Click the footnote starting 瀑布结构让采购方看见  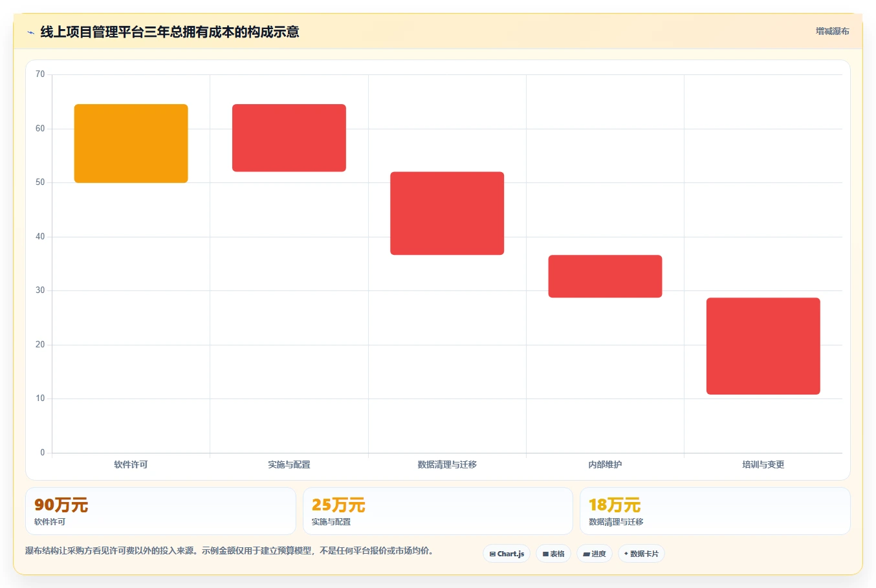[230, 551]
